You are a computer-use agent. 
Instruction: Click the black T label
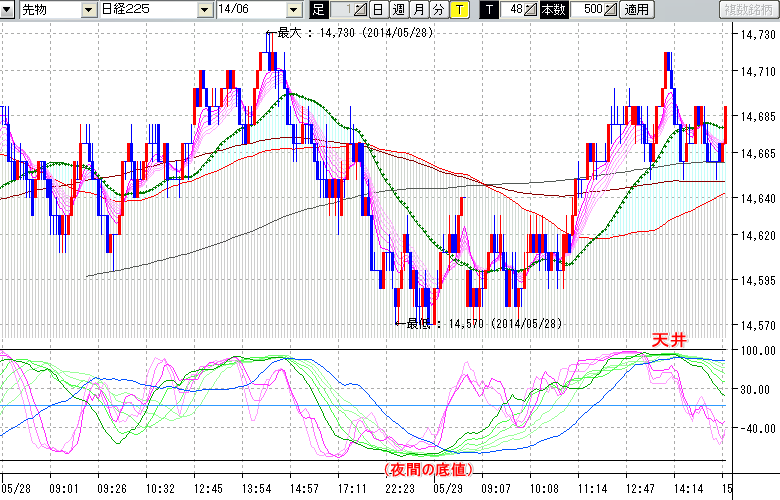(489, 10)
